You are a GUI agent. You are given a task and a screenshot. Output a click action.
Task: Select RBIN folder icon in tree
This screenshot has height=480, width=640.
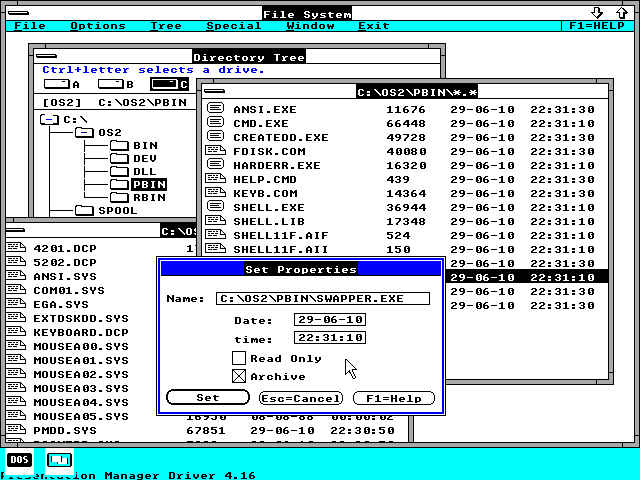point(119,198)
